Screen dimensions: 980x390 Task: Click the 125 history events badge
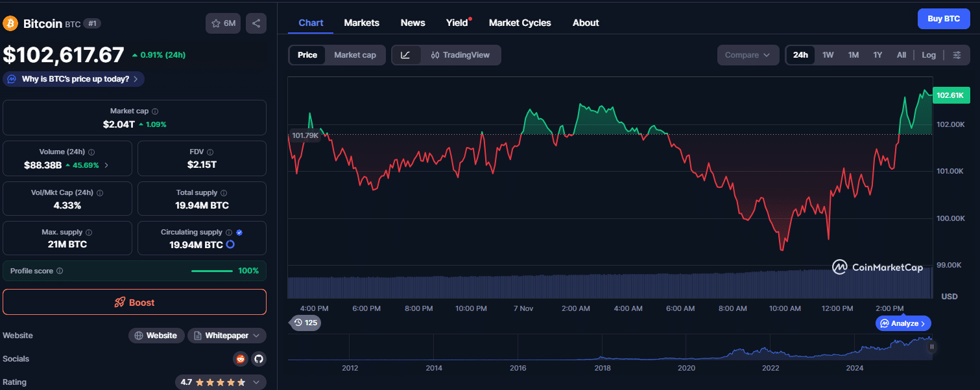(x=305, y=323)
